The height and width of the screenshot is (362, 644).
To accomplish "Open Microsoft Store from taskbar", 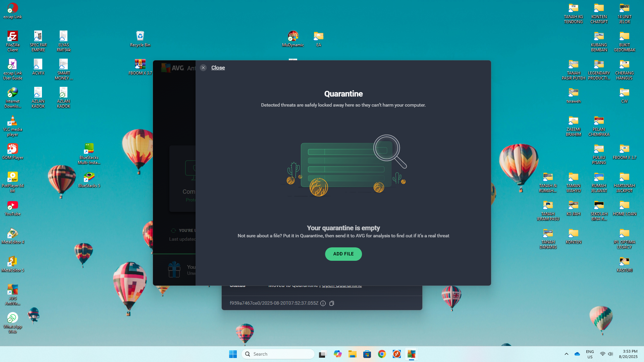I will click(367, 354).
